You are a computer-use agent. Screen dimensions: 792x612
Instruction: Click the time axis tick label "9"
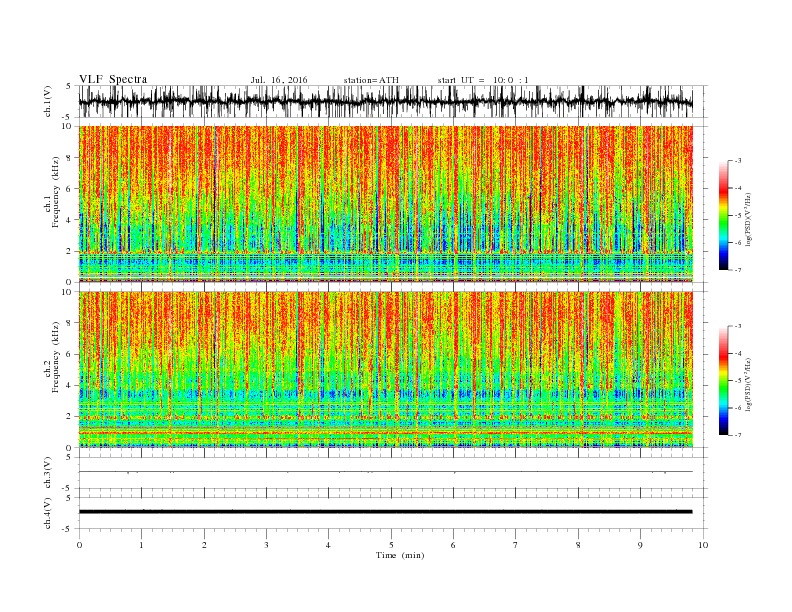640,545
